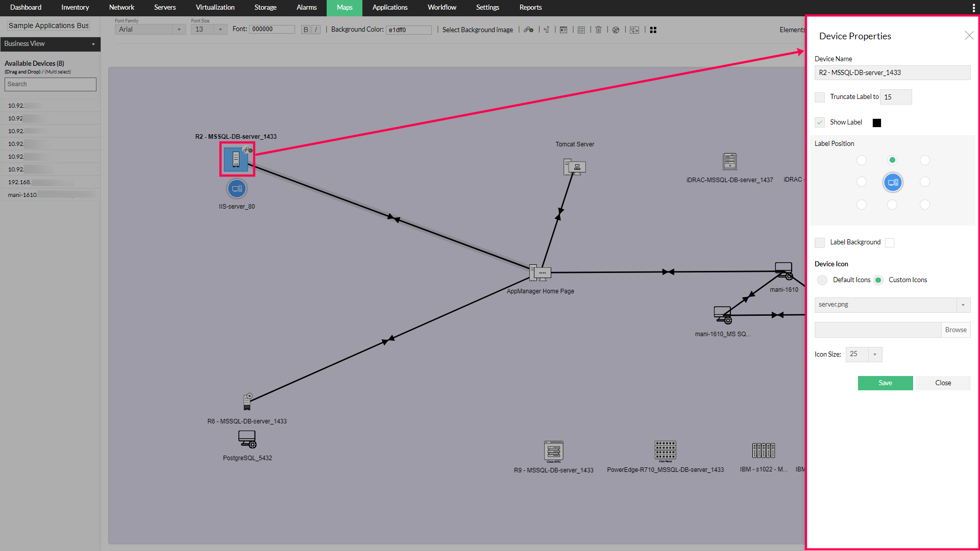
Task: Expand the Icon Size dropdown
Action: [875, 355]
